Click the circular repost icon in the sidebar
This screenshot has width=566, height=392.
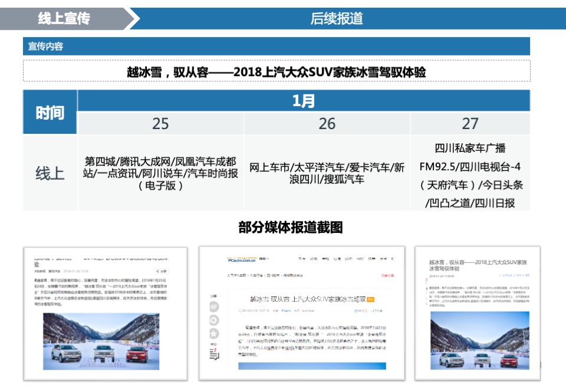point(214,319)
